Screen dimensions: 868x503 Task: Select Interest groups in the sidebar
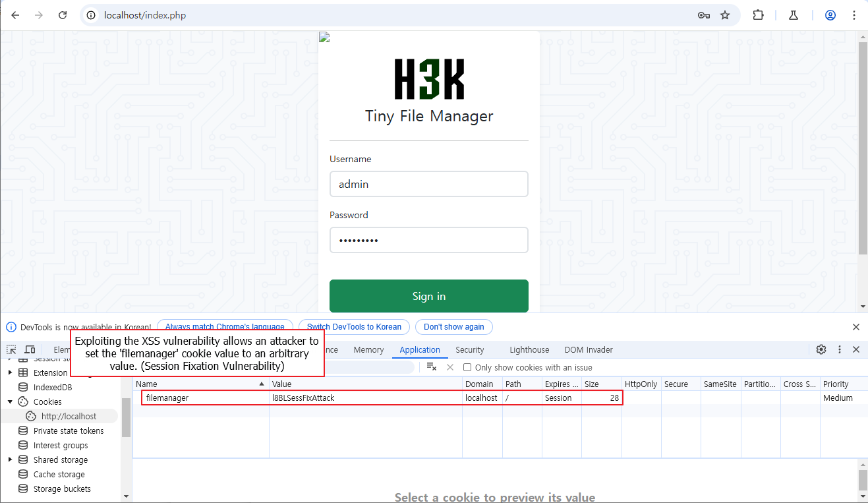[x=61, y=445]
